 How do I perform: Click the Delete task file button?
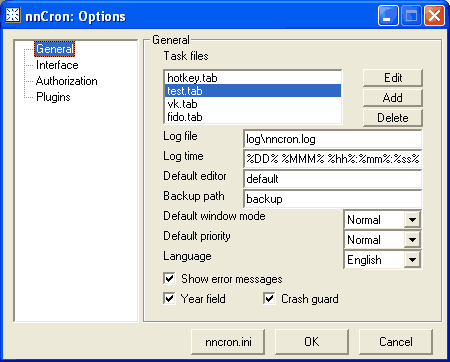pyautogui.click(x=393, y=118)
